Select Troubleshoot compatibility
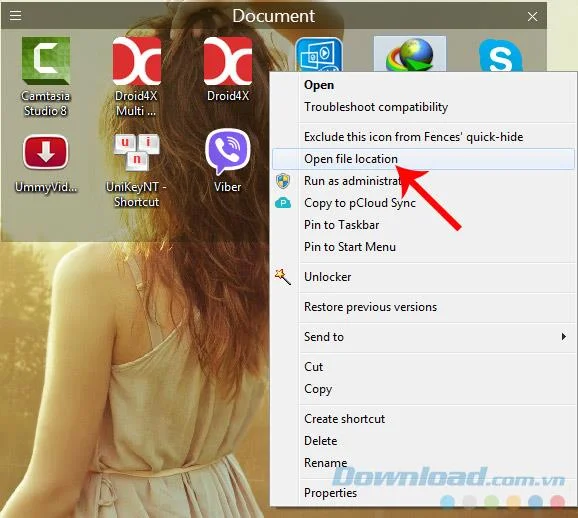 click(423, 107)
